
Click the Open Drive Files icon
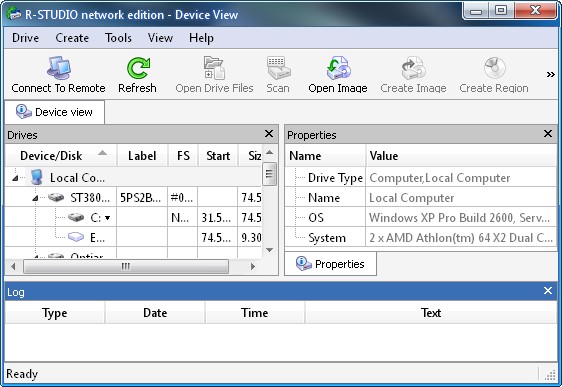[214, 68]
